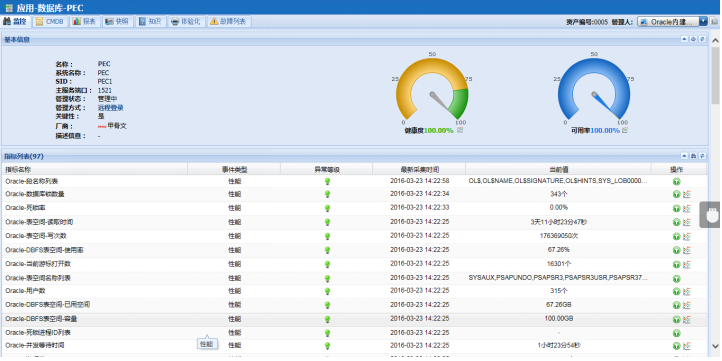
Task: Switch to the 监控 tab
Action: 16,22
